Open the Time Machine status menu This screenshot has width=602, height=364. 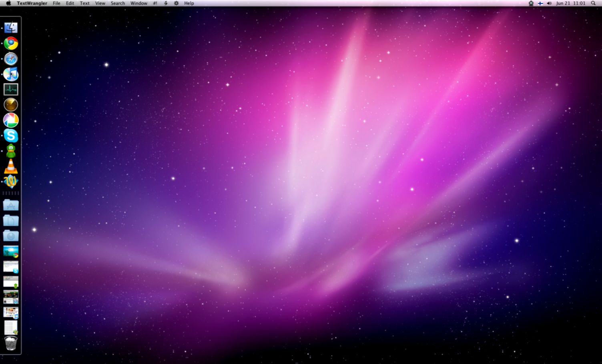531,3
